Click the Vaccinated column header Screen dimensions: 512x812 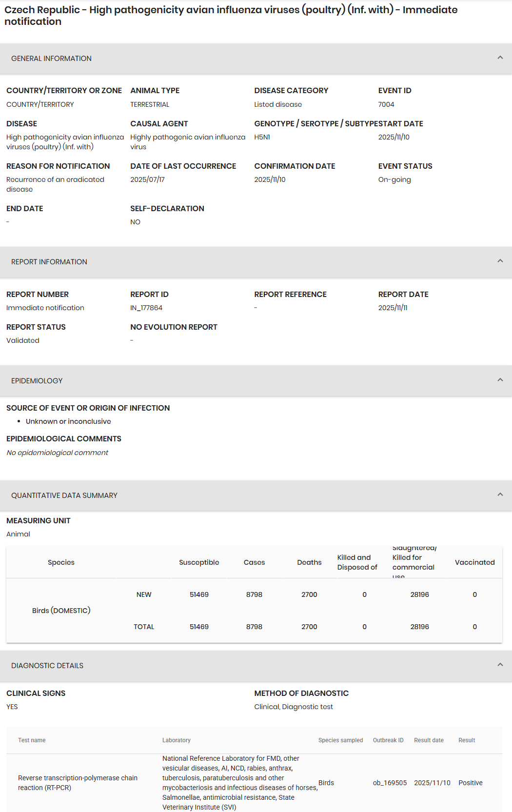[474, 562]
